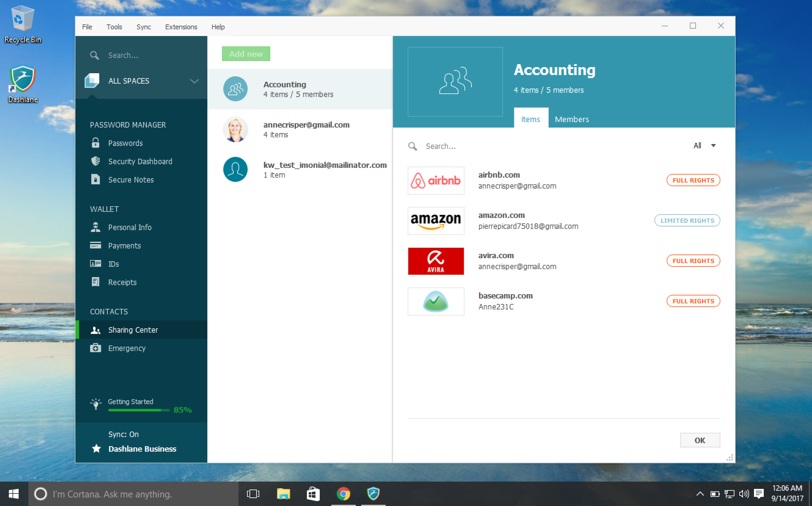Open Google Chrome from the taskbar
Image resolution: width=812 pixels, height=506 pixels.
click(x=343, y=494)
